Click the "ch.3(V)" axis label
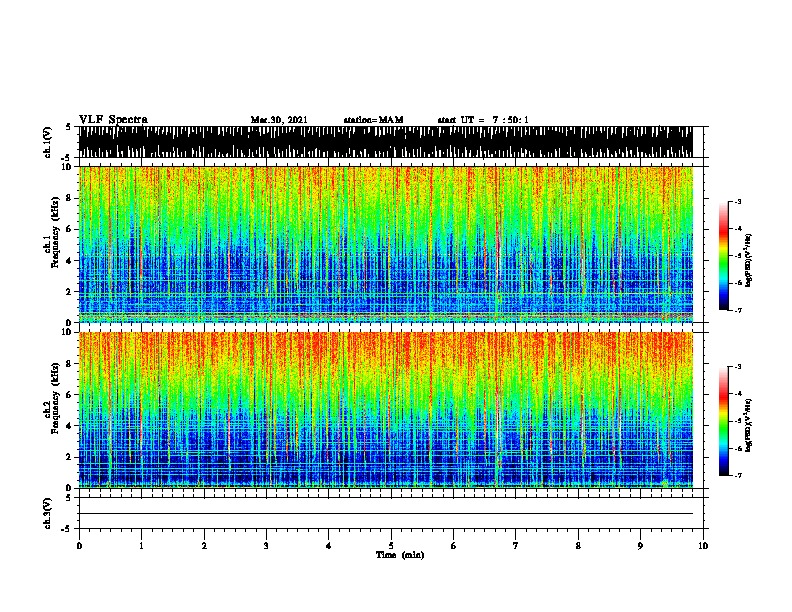 point(48,513)
